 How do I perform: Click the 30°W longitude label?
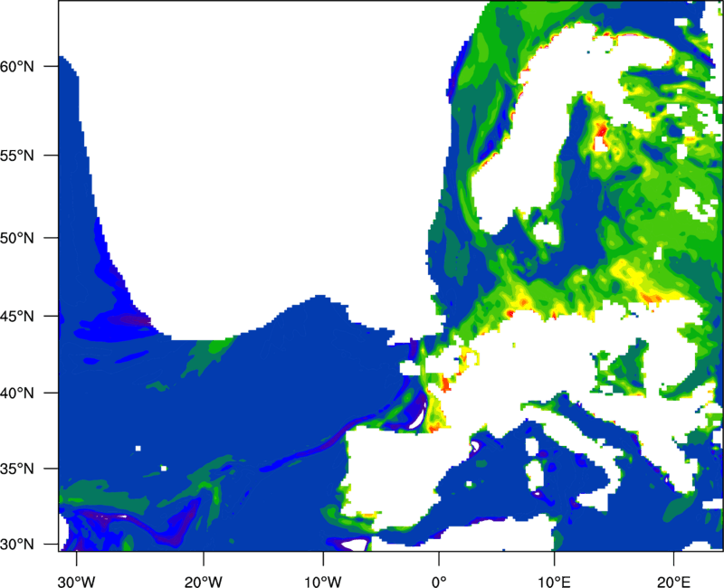coord(77,582)
